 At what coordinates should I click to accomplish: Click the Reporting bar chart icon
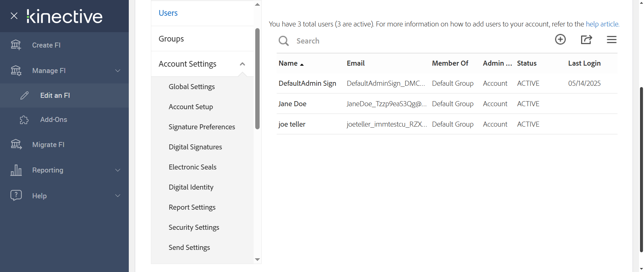click(x=16, y=170)
